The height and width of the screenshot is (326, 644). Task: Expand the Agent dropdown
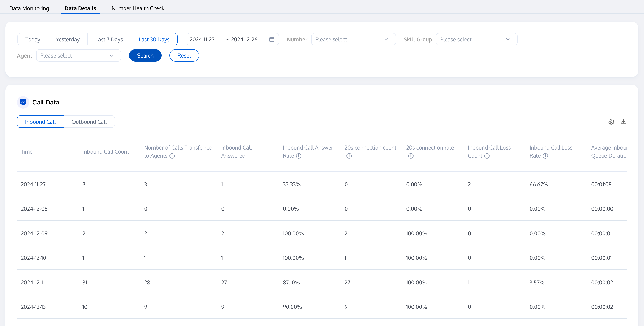78,55
